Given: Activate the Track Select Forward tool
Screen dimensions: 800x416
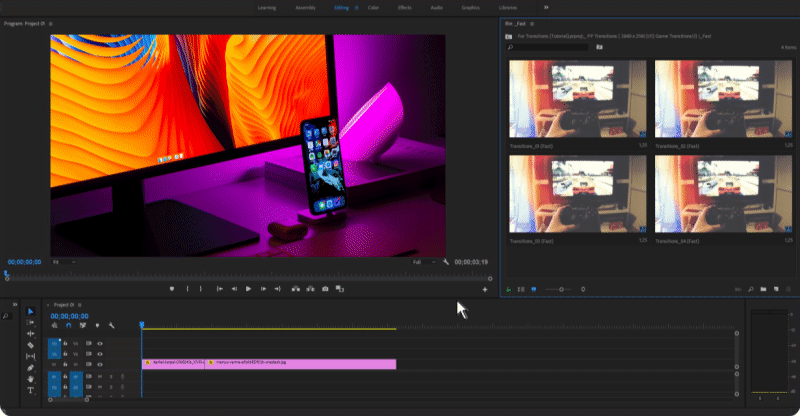Looking at the screenshot, I should pyautogui.click(x=30, y=322).
